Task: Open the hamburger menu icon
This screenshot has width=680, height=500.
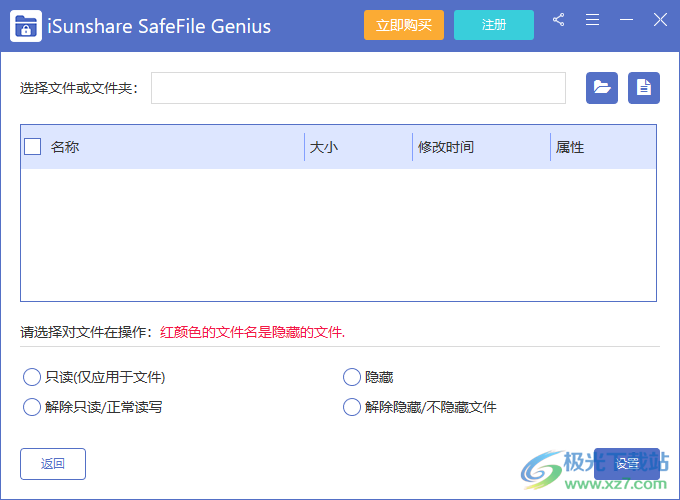Action: pos(592,20)
